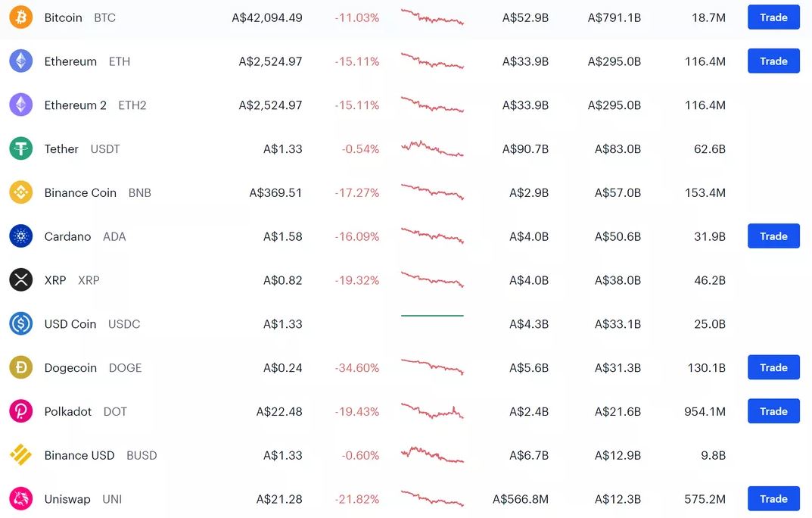This screenshot has height=518, width=812.
Task: Click the Dogecoin icon
Action: 21,368
